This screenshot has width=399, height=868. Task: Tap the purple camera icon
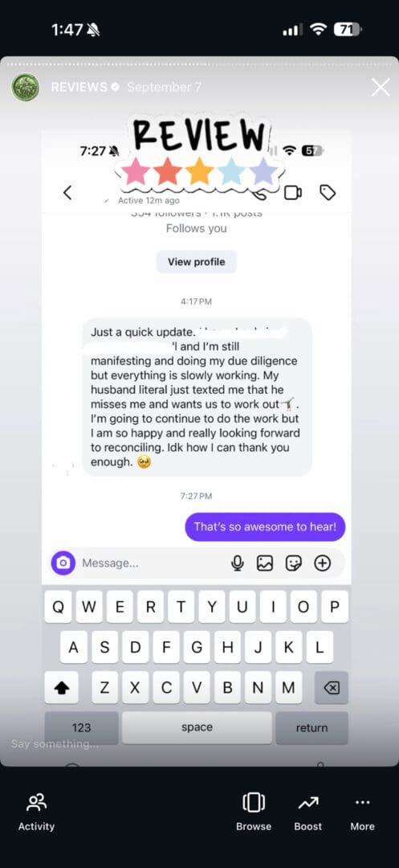tap(63, 563)
